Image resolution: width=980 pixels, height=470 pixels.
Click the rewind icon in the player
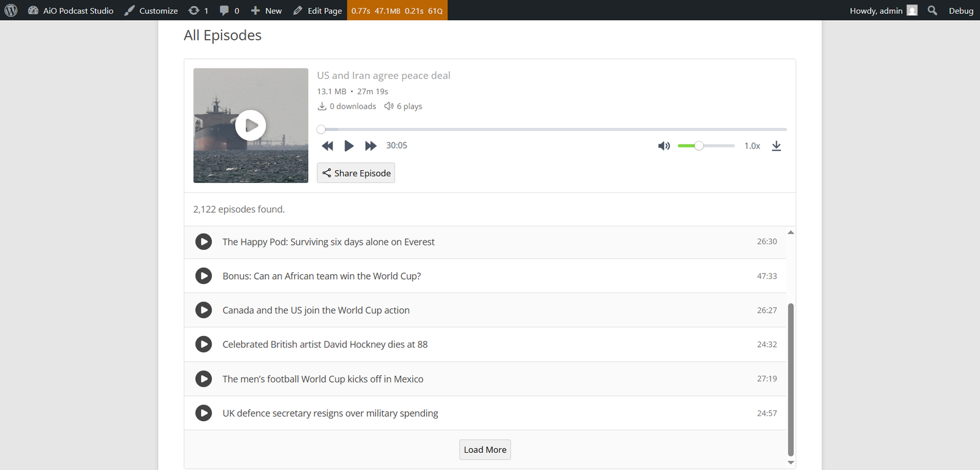328,146
